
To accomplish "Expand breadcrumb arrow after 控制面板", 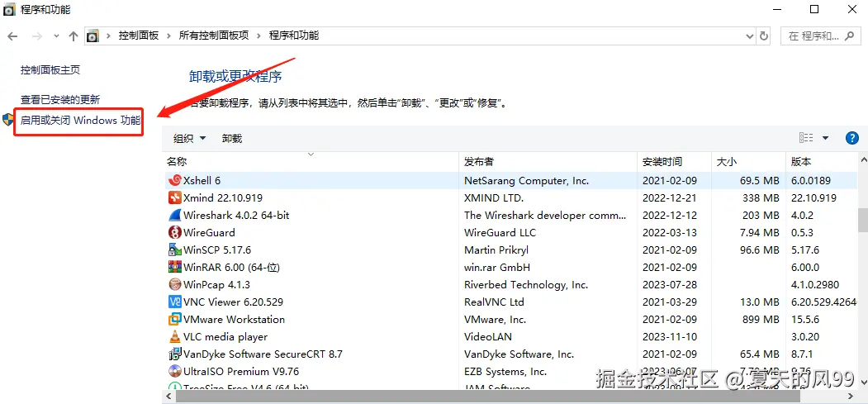I will [x=168, y=36].
